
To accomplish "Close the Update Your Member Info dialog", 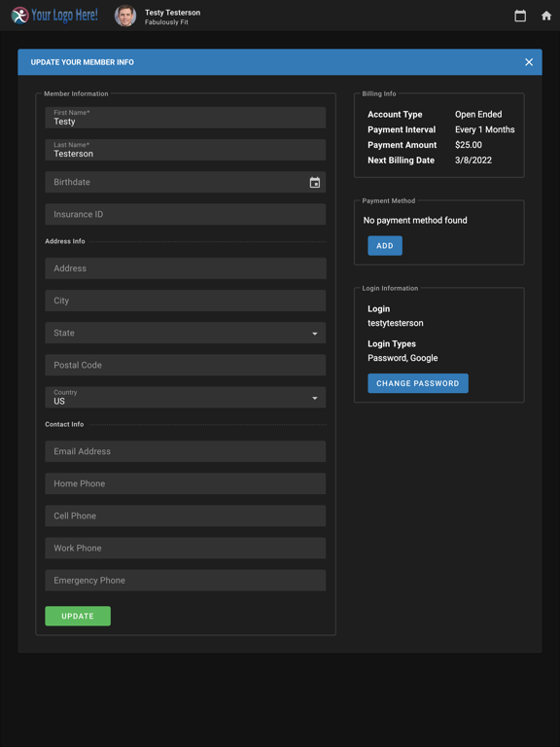I will coord(529,62).
